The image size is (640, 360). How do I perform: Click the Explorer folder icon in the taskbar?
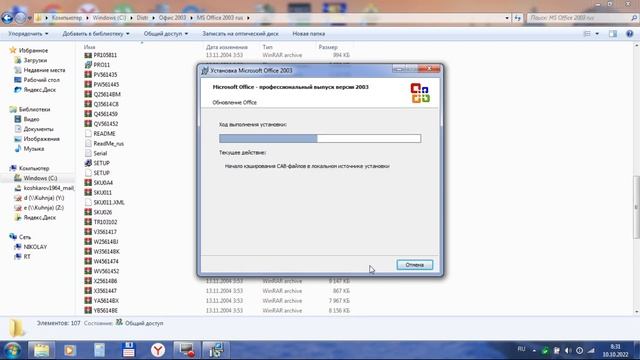pos(41,350)
